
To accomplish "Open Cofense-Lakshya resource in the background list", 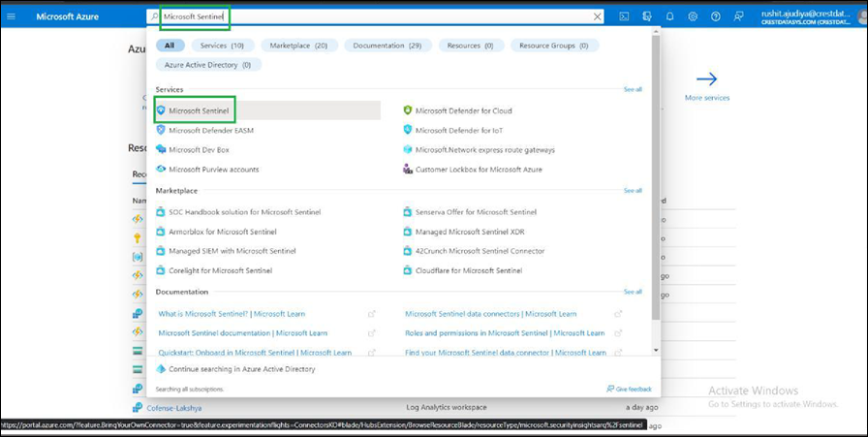I will point(173,408).
